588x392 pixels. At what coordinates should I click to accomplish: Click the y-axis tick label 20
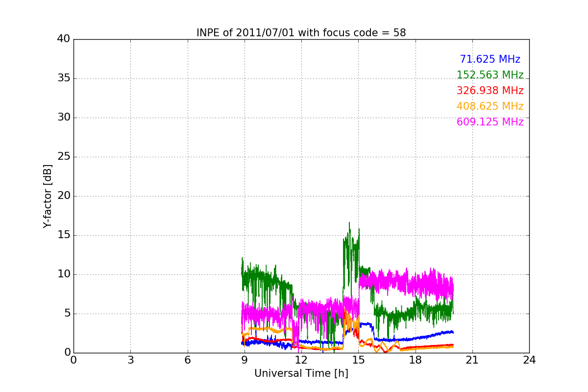click(64, 196)
